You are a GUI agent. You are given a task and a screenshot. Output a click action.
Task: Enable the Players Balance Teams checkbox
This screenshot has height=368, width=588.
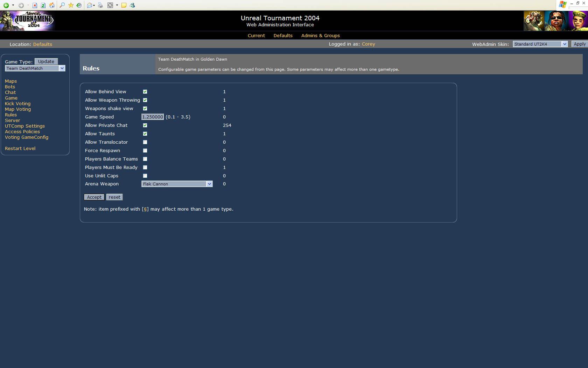point(145,159)
